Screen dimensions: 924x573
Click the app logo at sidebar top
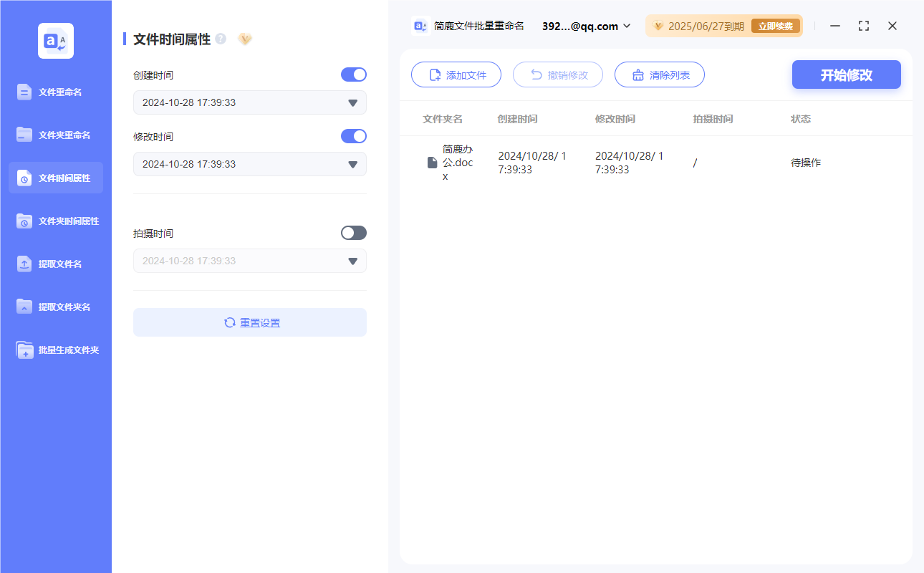55,41
